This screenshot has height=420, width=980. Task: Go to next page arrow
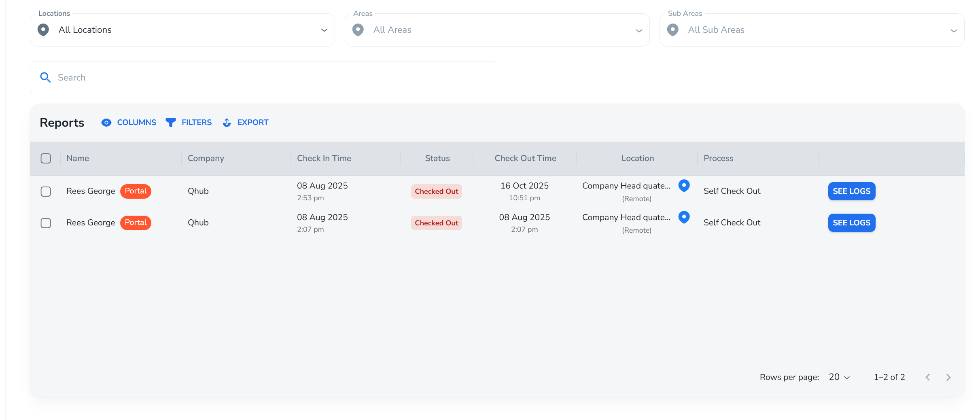tap(948, 378)
